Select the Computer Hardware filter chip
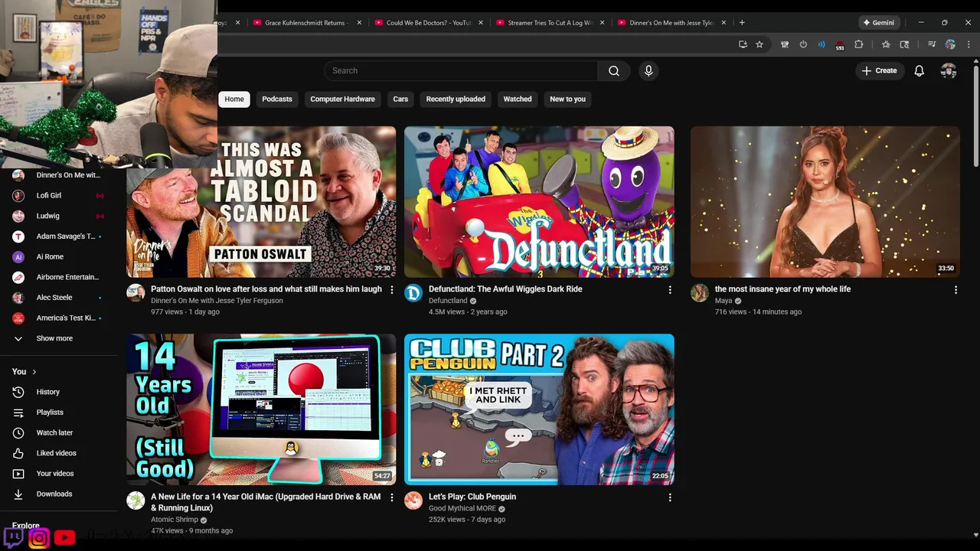 click(342, 99)
